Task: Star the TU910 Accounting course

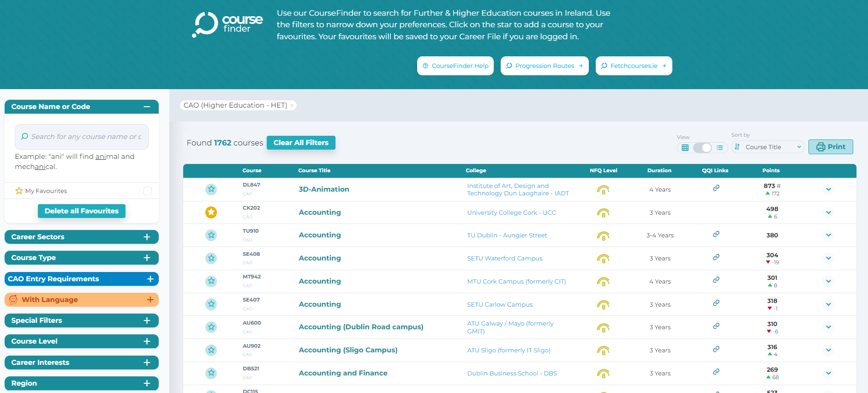Action: pos(211,235)
